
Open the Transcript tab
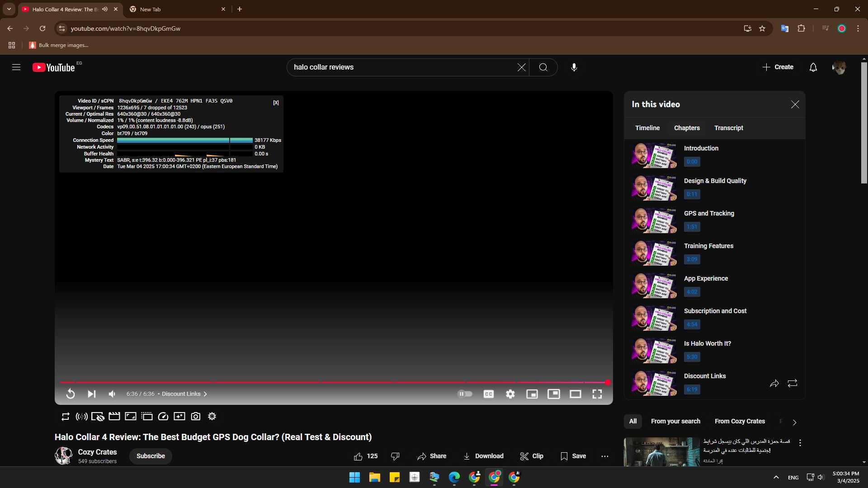729,128
